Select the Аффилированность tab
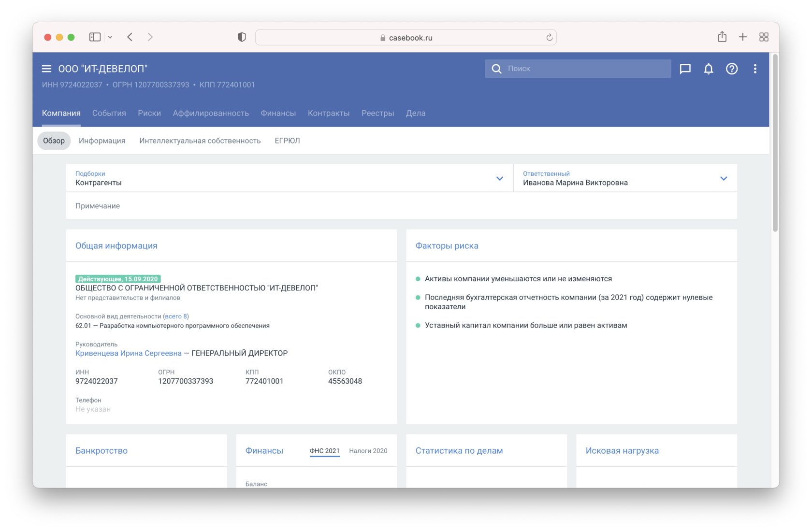Image resolution: width=812 pixels, height=531 pixels. [x=211, y=113]
